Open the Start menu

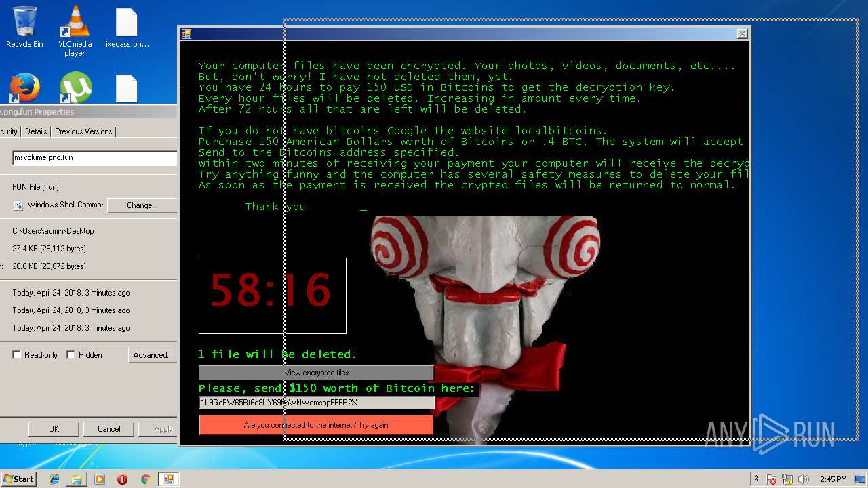point(18,479)
